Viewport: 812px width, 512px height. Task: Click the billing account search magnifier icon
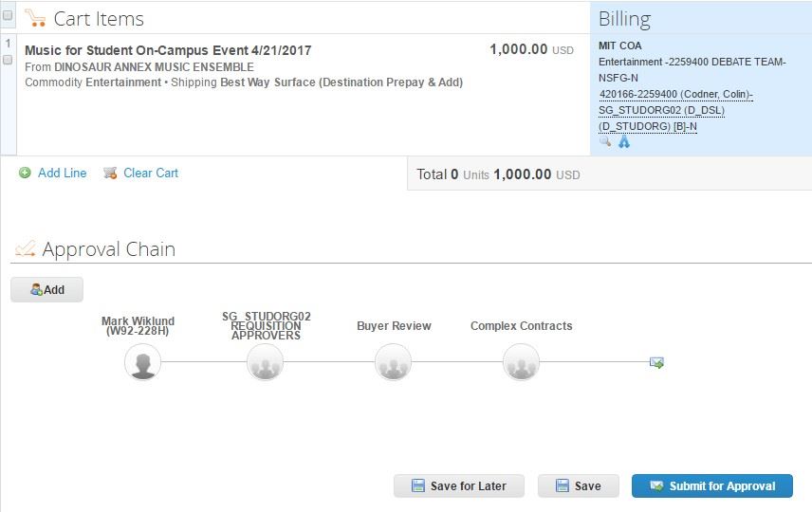click(604, 141)
